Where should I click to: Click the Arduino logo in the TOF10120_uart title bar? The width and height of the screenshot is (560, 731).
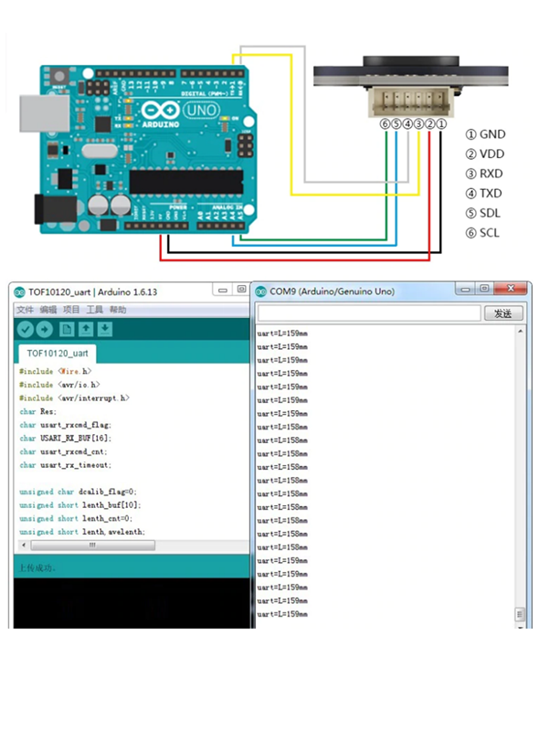[18, 291]
